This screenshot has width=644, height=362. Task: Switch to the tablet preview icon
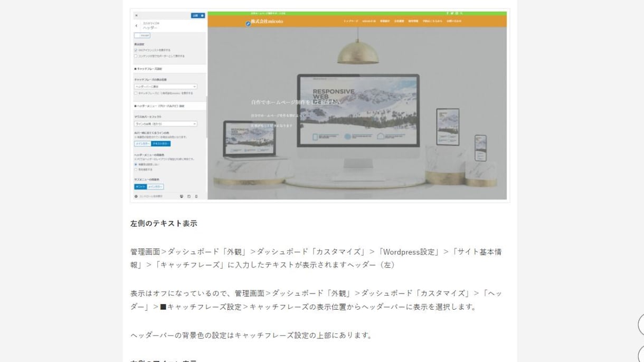[x=189, y=196]
